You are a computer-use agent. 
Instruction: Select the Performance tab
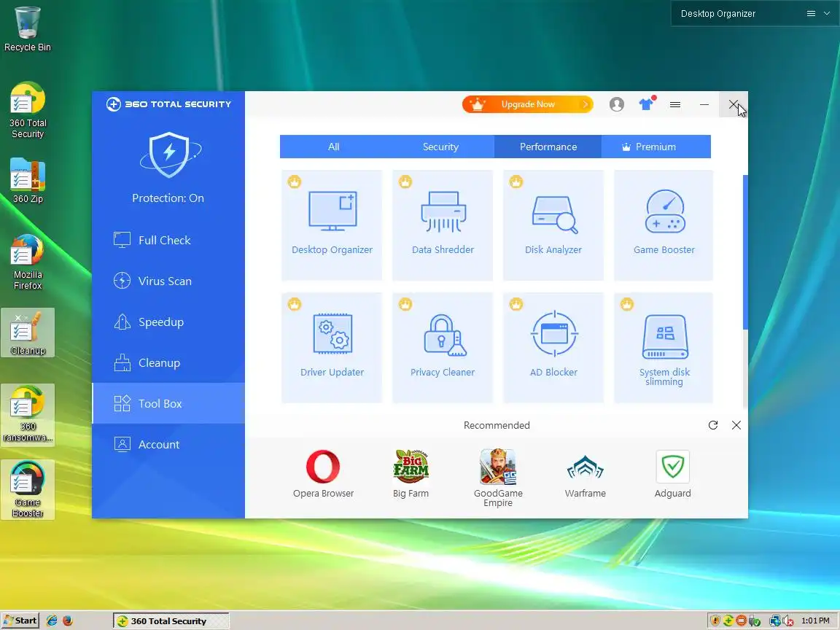[x=548, y=147]
